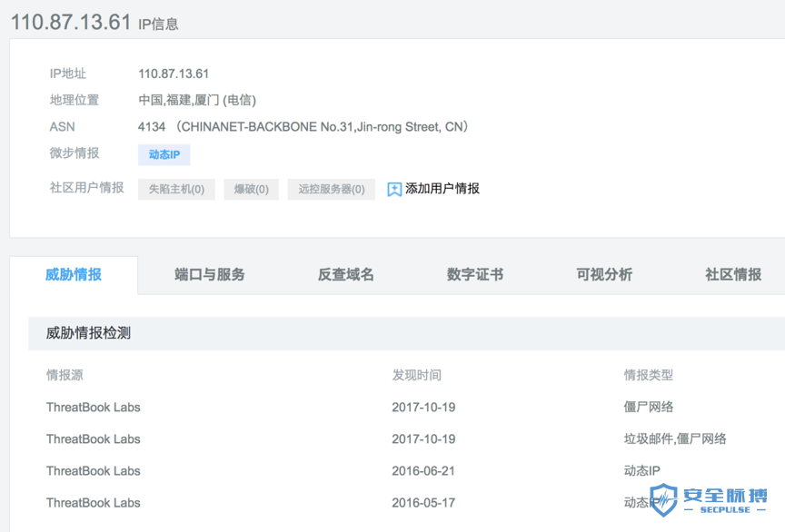The height and width of the screenshot is (532, 785).
Task: Click the 地理位置 label
Action: coord(75,100)
